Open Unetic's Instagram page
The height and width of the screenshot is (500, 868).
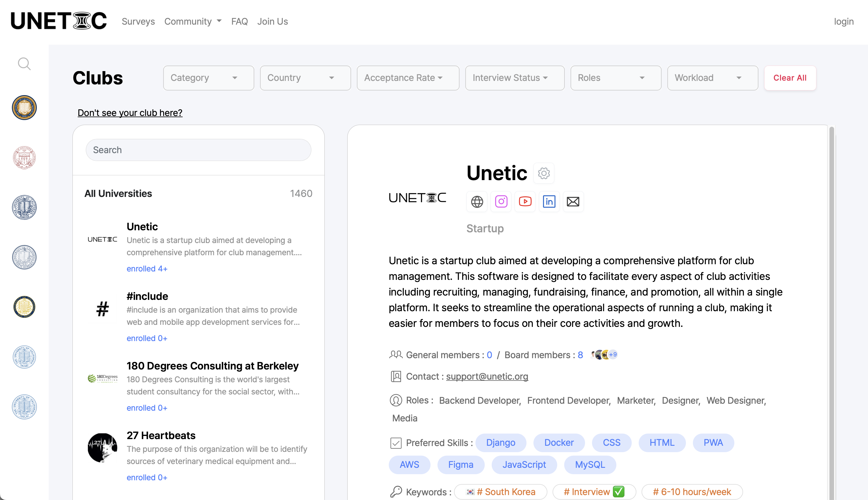[x=501, y=202]
